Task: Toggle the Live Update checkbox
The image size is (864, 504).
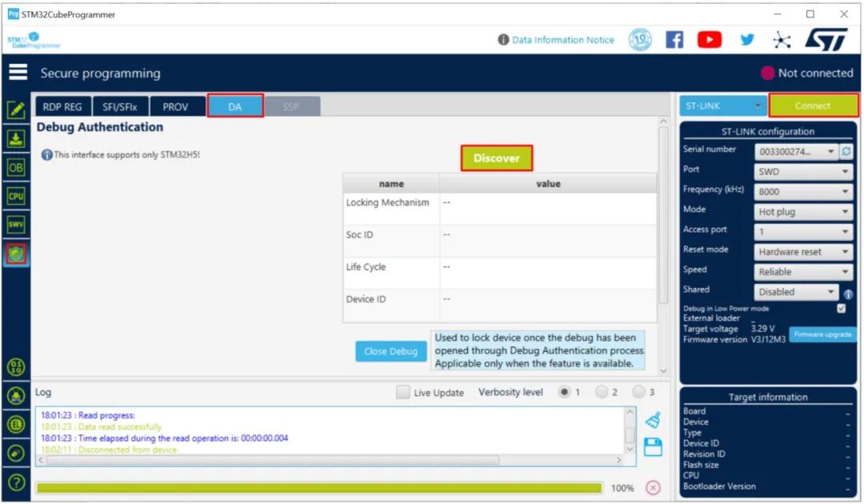Action: tap(402, 392)
